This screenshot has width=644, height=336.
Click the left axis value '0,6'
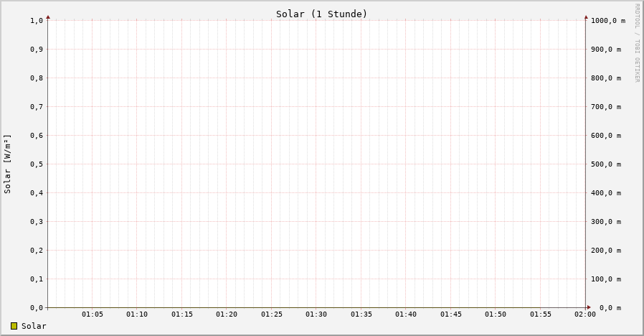click(x=37, y=135)
